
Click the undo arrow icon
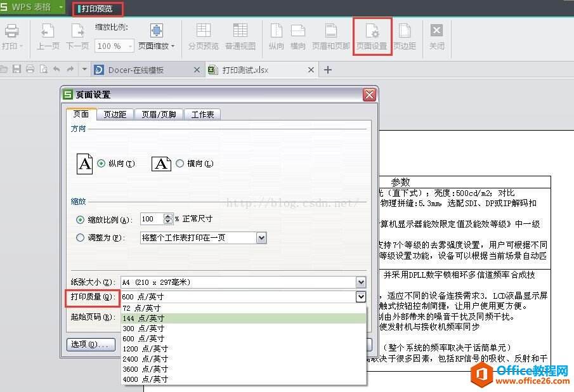click(x=56, y=69)
